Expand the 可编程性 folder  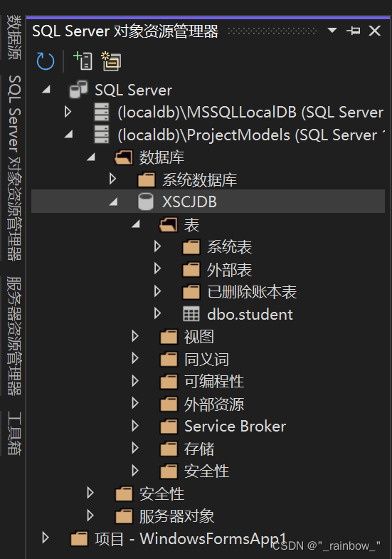[x=135, y=381]
